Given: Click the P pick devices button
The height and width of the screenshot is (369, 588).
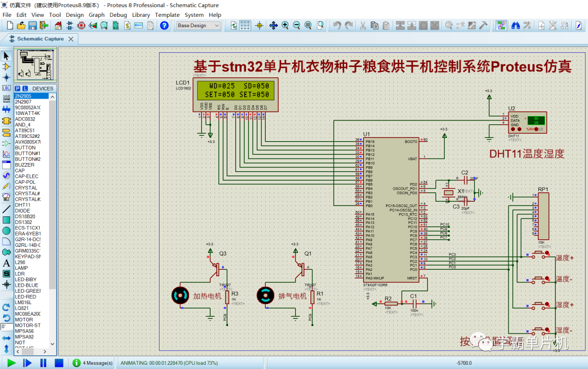Looking at the screenshot, I should coord(17,89).
